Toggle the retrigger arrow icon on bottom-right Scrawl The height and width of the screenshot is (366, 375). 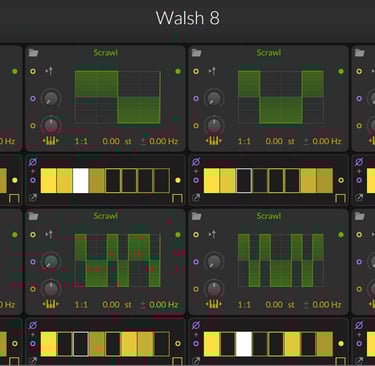(x=212, y=234)
